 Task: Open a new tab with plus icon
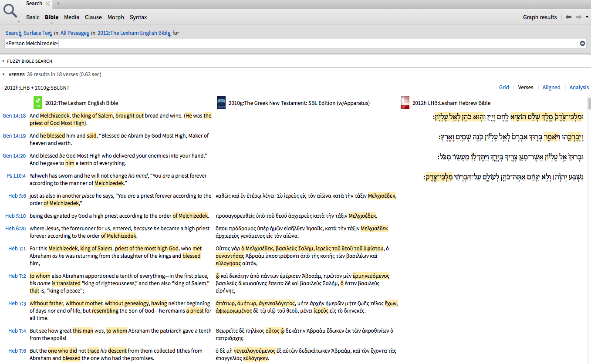click(x=59, y=3)
